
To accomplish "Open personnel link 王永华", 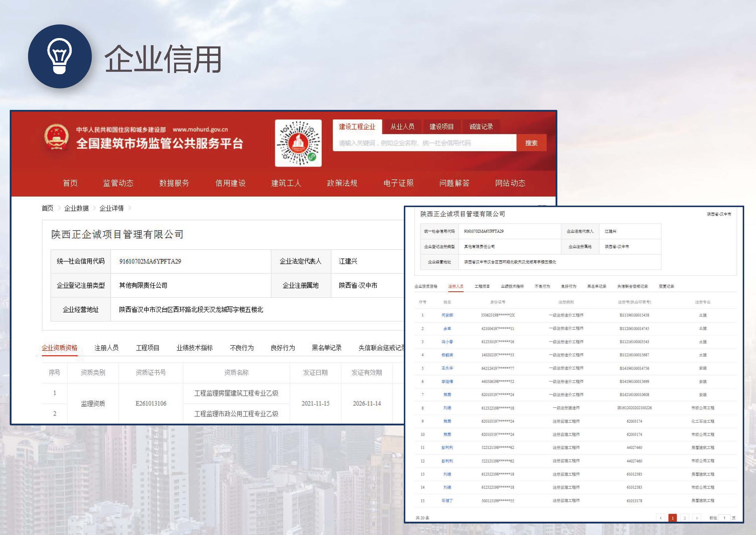I will (447, 368).
